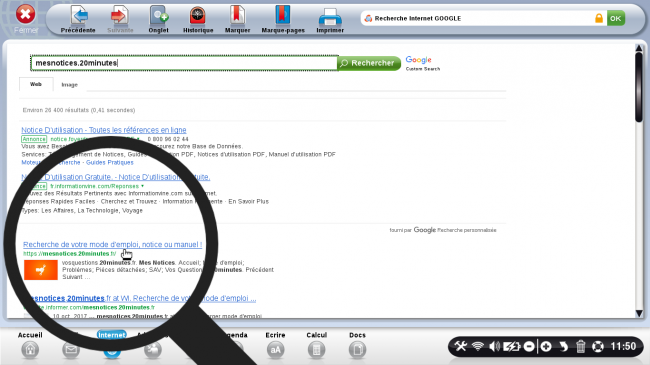Bookmark this page with Marquer

tap(237, 19)
